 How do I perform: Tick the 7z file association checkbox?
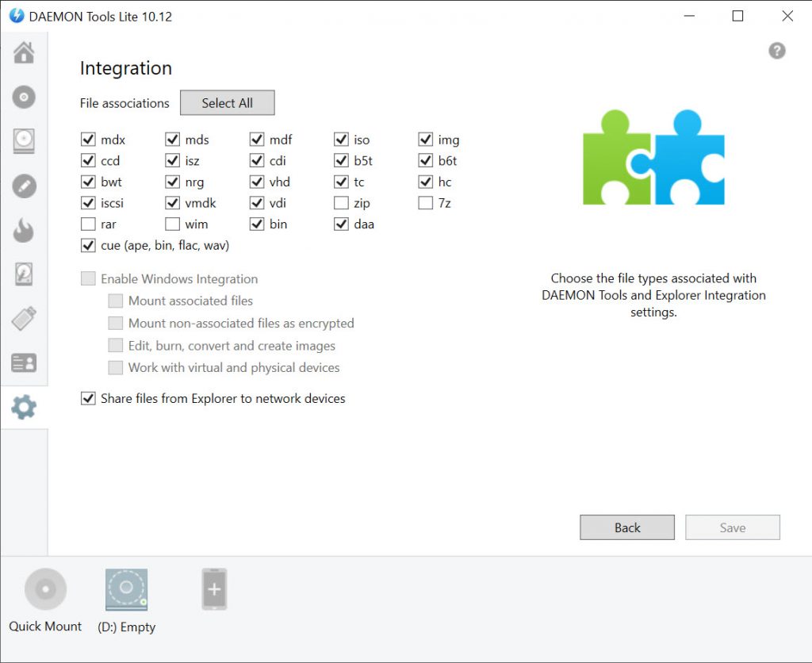[426, 203]
